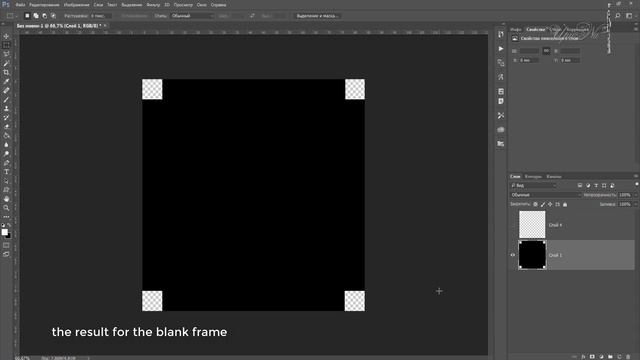Open the Файл menu

pyautogui.click(x=20, y=5)
